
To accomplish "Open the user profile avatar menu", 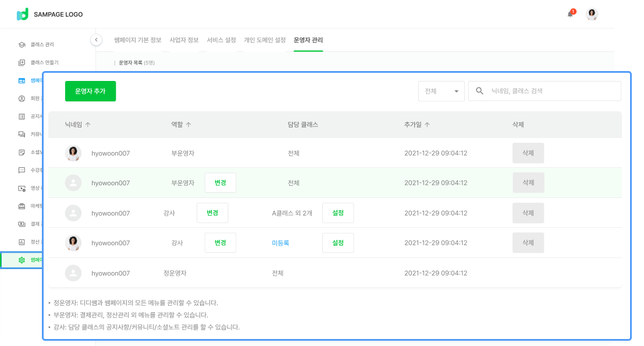I will pyautogui.click(x=592, y=14).
